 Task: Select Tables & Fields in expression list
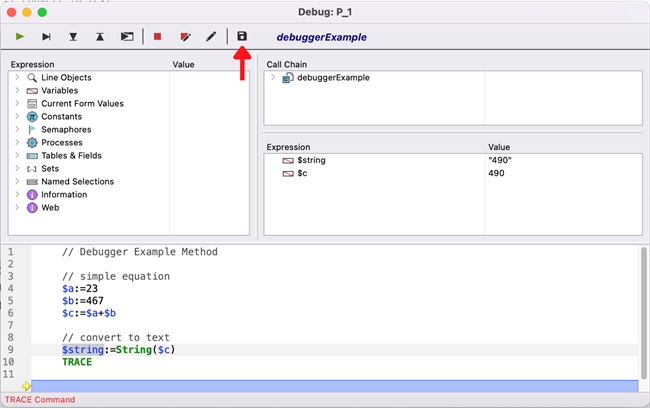point(71,156)
